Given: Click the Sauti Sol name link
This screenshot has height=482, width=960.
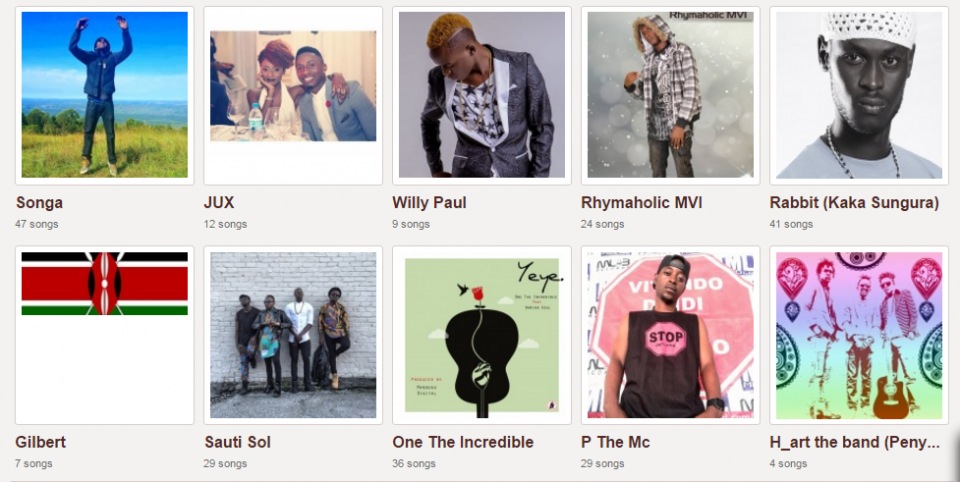Looking at the screenshot, I should [x=238, y=442].
